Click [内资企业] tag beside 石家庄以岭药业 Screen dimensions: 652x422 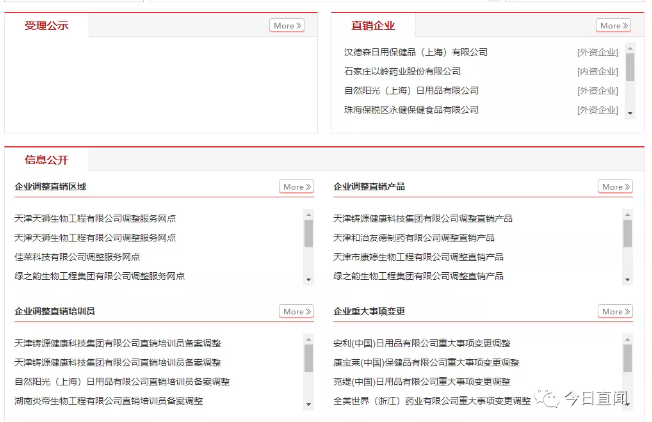pyautogui.click(x=598, y=72)
